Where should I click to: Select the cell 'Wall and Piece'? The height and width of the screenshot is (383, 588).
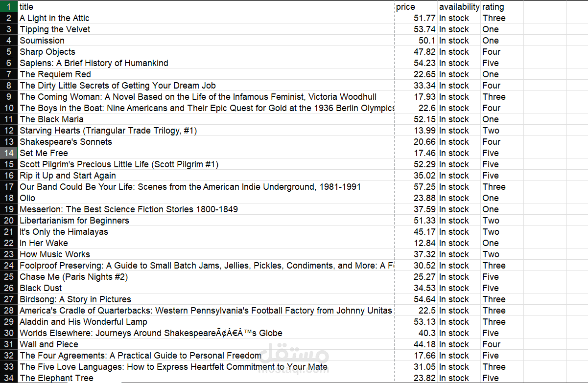207,344
